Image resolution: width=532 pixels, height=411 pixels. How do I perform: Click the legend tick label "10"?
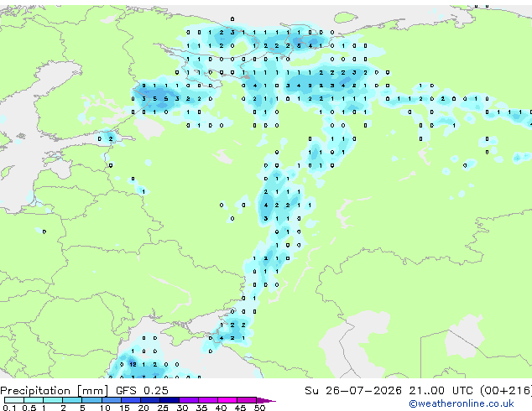click(105, 408)
